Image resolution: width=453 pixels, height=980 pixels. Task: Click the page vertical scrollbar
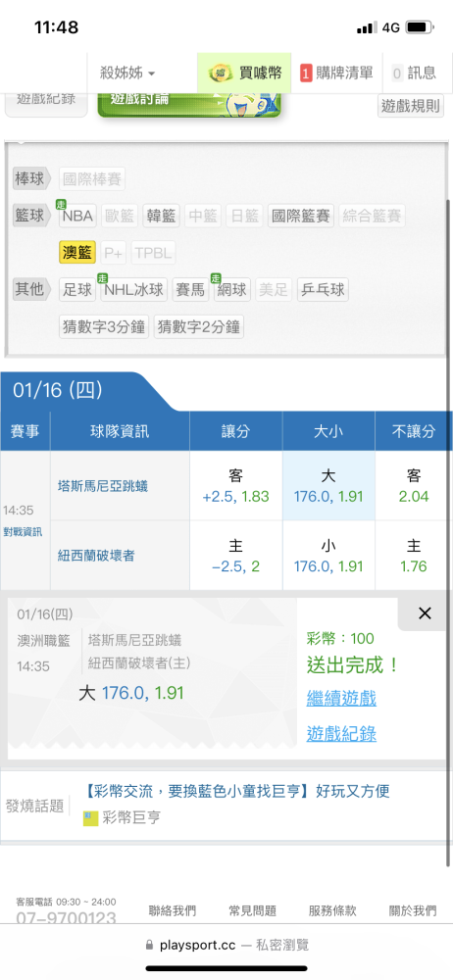pyautogui.click(x=449, y=532)
